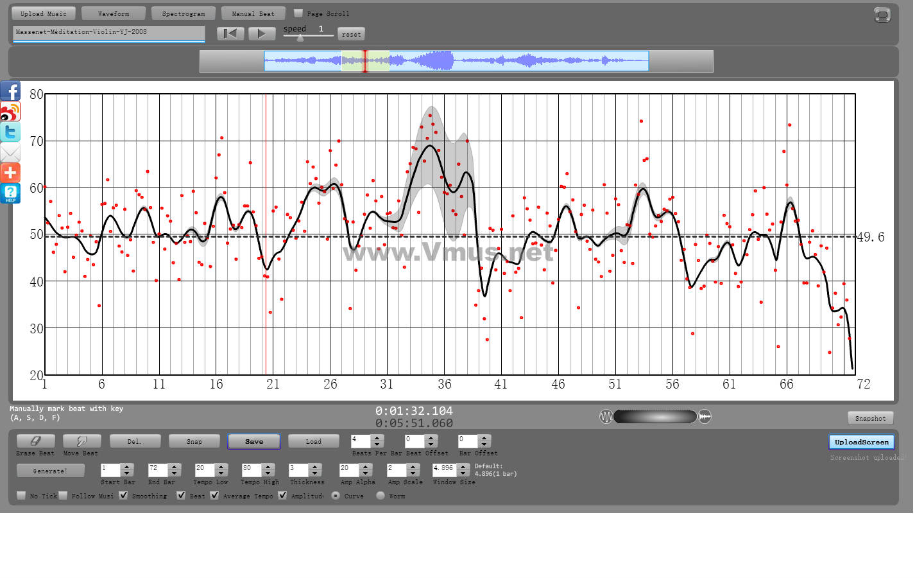Increase Start Bar with the up arrow
The height and width of the screenshot is (578, 924).
[x=127, y=467]
